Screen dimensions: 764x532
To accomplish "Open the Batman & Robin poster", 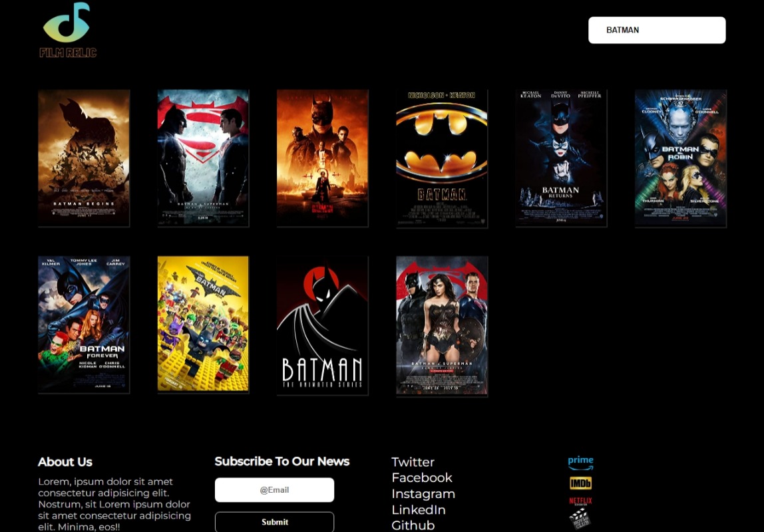I will tap(680, 158).
